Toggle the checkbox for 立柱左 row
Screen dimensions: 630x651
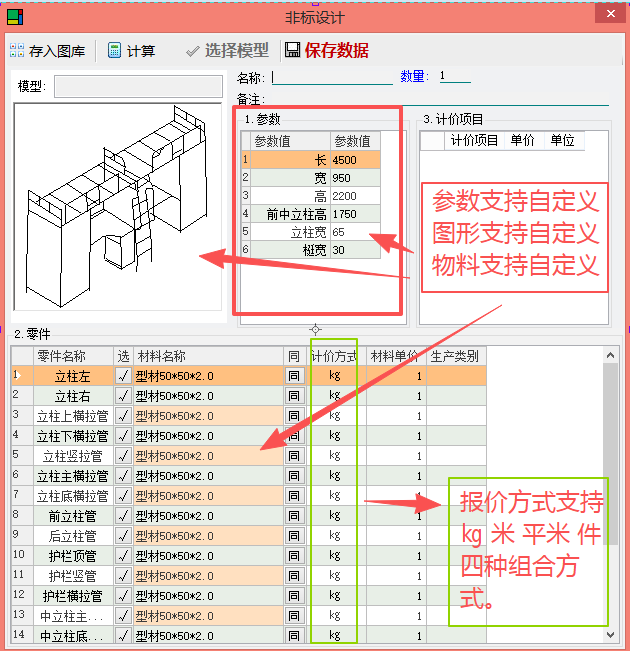[x=123, y=376]
